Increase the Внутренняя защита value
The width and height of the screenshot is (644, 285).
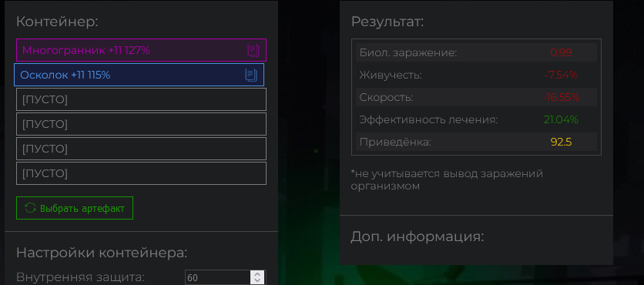point(257,275)
